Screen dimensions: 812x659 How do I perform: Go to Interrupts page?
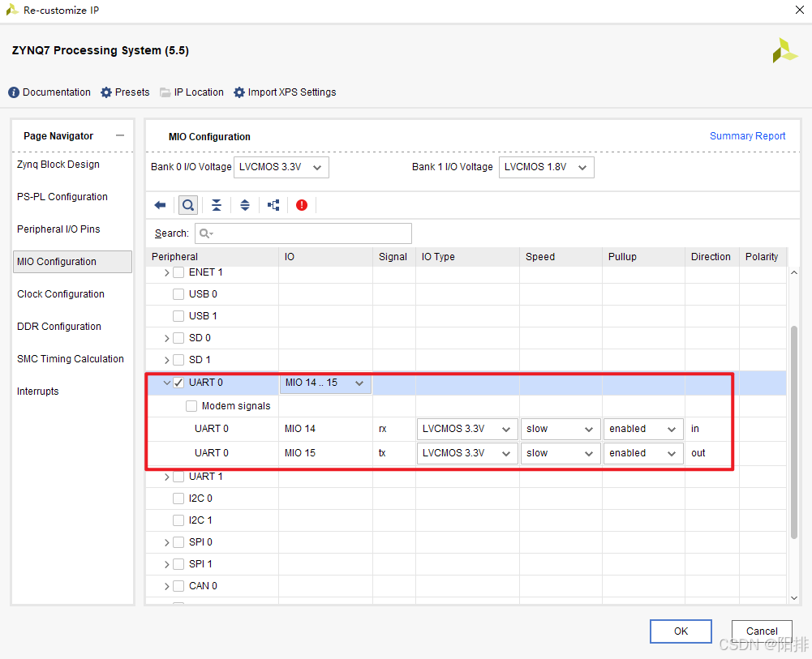pyautogui.click(x=38, y=392)
